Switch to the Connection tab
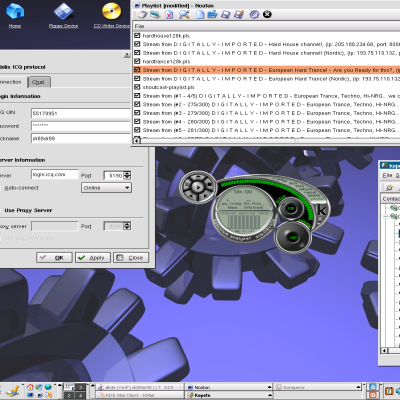 click(x=11, y=82)
